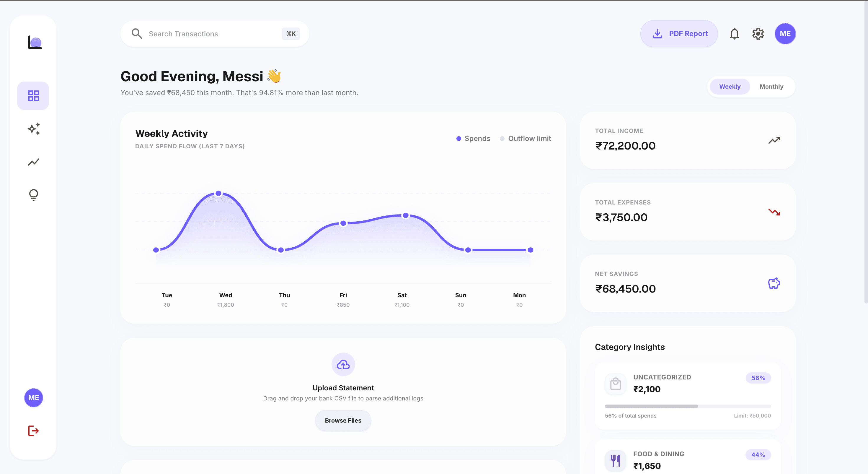
Task: Click the ₹68,450.00 net savings value
Action: click(625, 288)
